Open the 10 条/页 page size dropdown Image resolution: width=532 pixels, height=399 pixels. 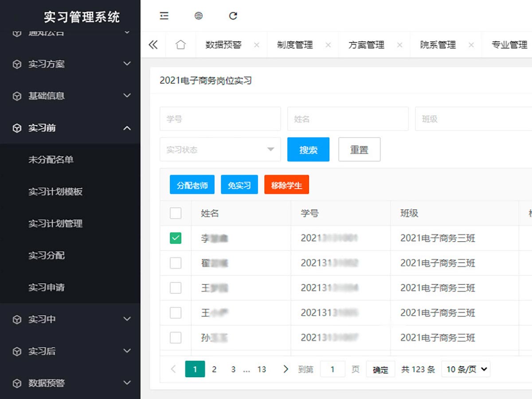point(466,369)
